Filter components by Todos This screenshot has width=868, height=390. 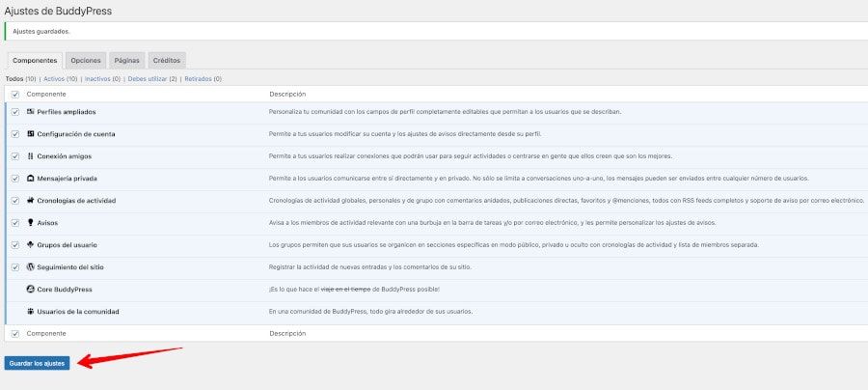point(14,79)
